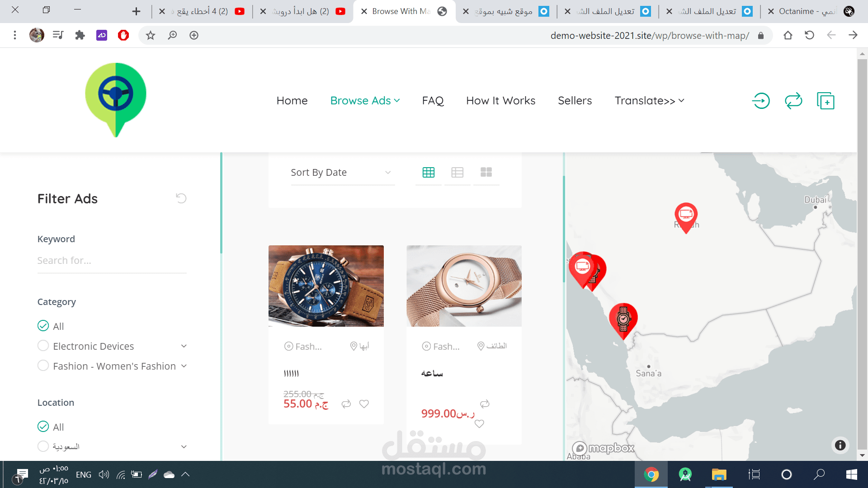868x488 pixels.
Task: Bookmark this page with star icon
Action: tap(151, 35)
